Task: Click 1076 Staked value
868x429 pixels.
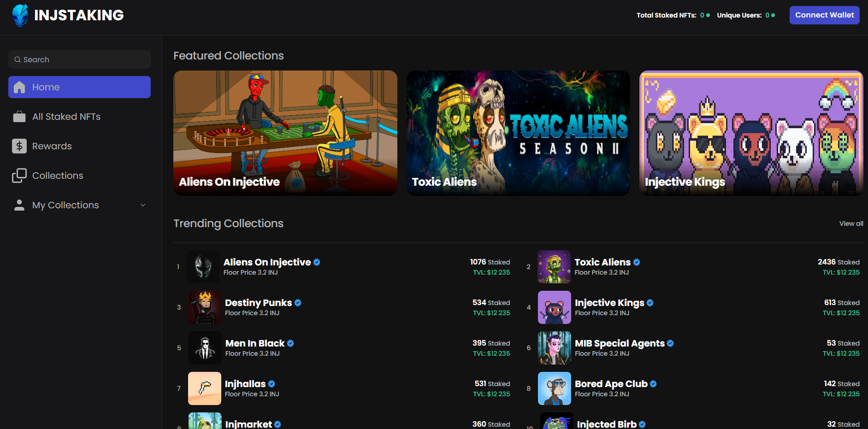Action: click(x=490, y=262)
